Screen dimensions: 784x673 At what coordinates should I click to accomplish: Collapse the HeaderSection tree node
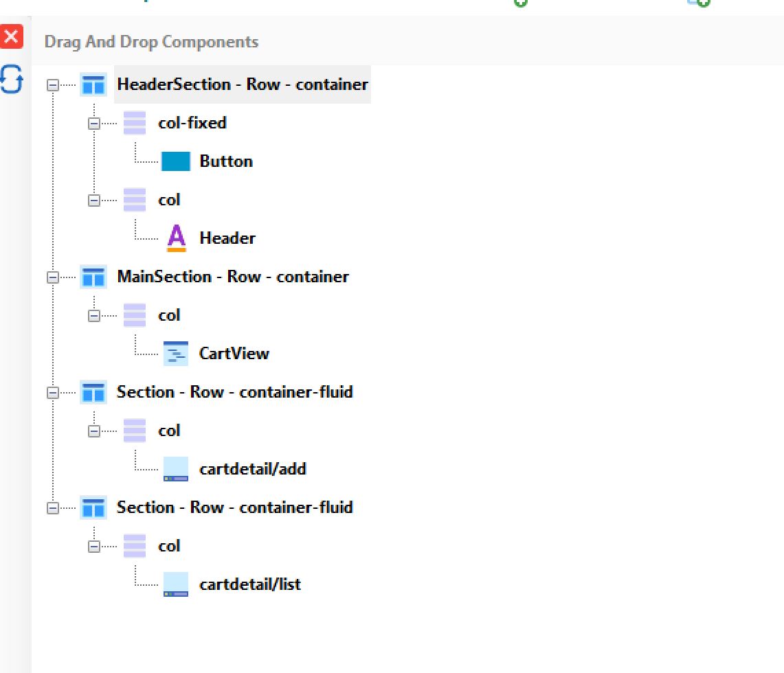pyautogui.click(x=52, y=85)
